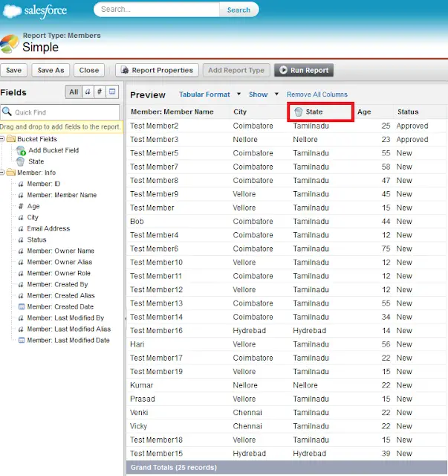Close the report builder

point(89,70)
